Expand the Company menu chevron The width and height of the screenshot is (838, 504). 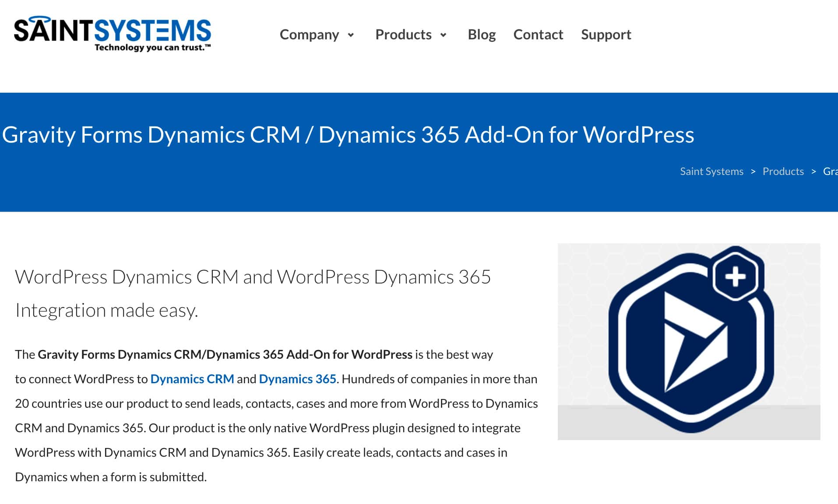tap(351, 35)
